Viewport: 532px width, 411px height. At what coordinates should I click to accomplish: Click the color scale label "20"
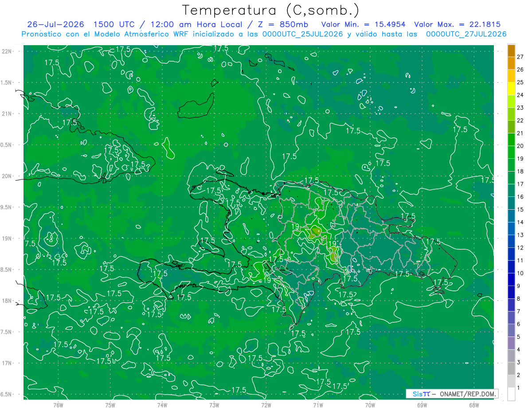pos(520,146)
